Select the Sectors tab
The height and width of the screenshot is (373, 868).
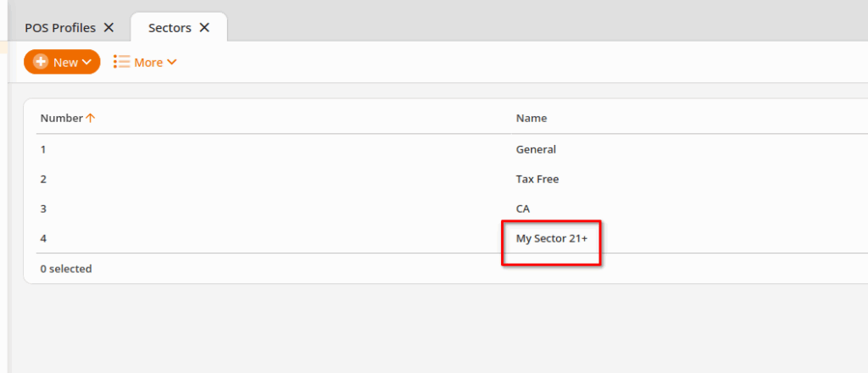tap(170, 28)
